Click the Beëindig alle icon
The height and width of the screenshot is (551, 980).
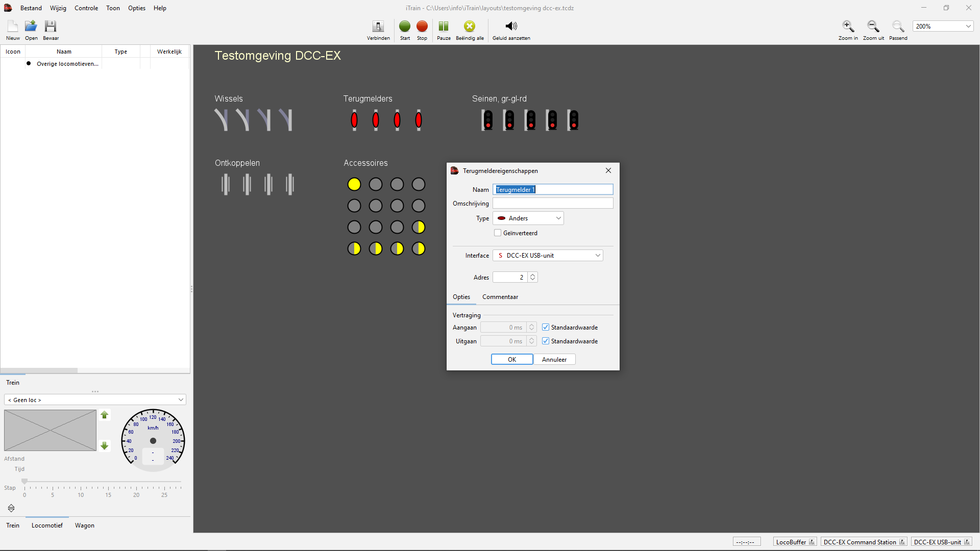click(469, 27)
